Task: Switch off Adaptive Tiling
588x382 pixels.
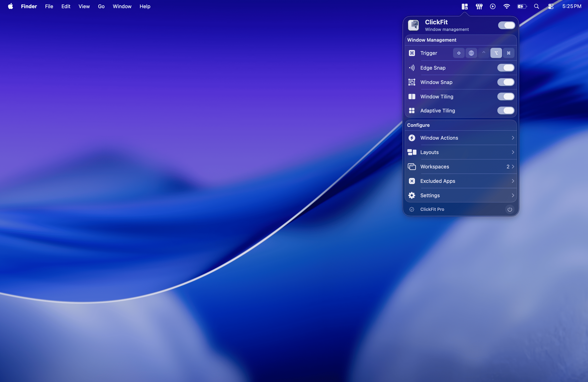Action: [506, 110]
